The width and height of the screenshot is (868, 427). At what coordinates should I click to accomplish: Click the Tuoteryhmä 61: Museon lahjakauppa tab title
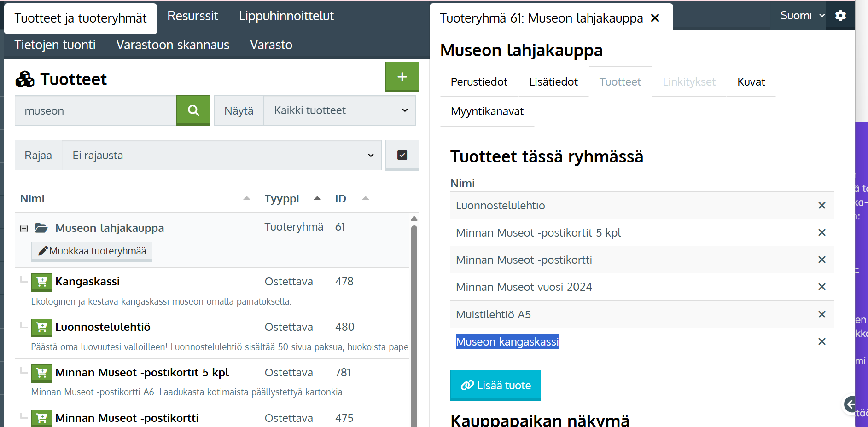click(x=541, y=18)
